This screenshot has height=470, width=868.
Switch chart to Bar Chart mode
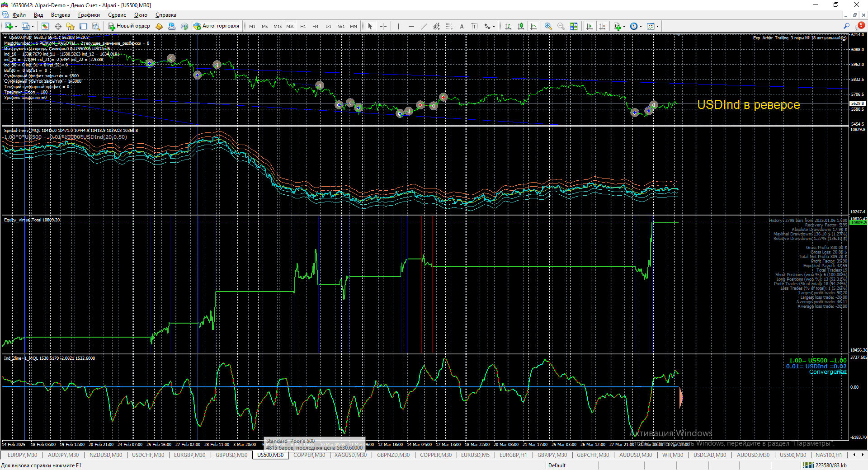(x=508, y=26)
